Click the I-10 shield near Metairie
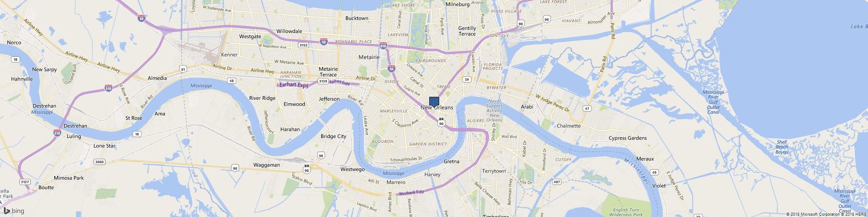 [x=391, y=69]
